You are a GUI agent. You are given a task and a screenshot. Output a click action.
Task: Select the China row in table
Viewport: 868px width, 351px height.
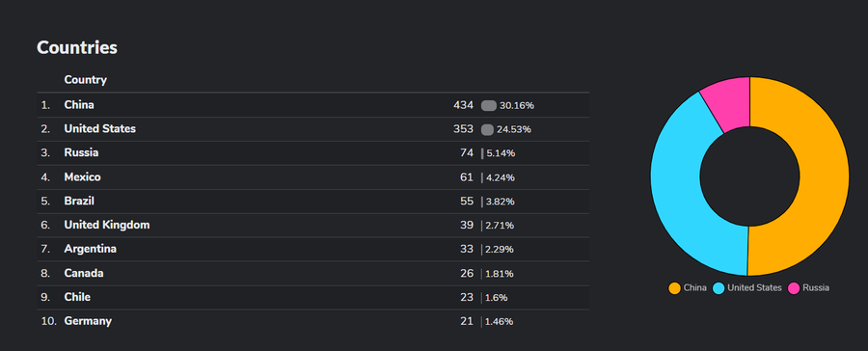(312, 105)
